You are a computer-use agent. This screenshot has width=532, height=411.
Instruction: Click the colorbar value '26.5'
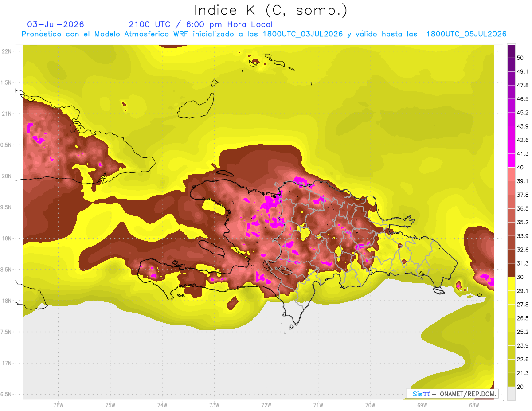pos(523,318)
